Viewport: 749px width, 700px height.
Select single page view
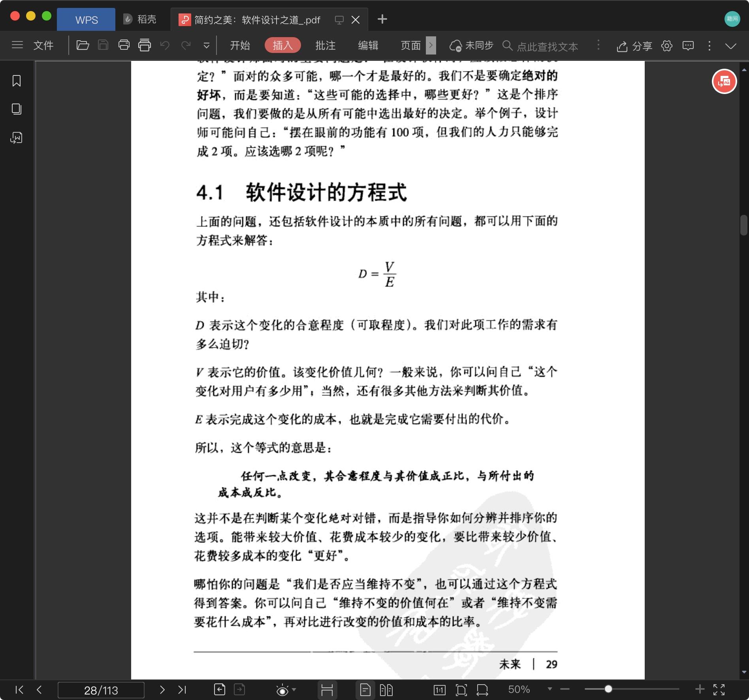click(x=365, y=690)
